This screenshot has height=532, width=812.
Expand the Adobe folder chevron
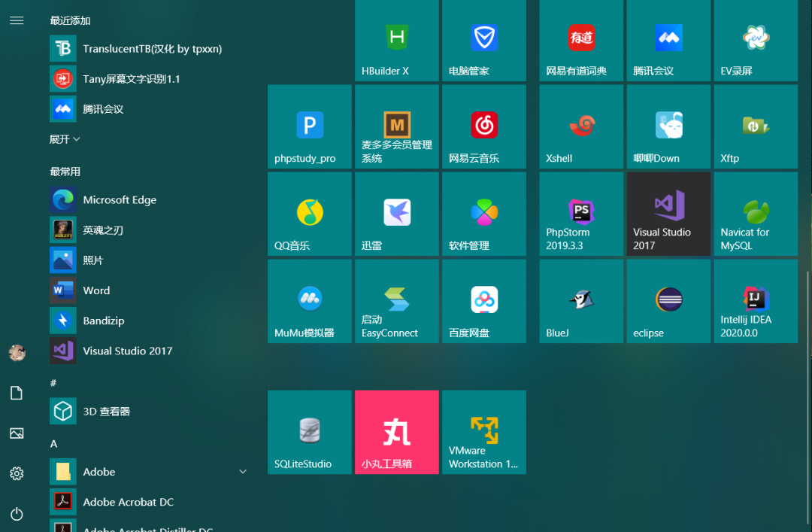(242, 471)
